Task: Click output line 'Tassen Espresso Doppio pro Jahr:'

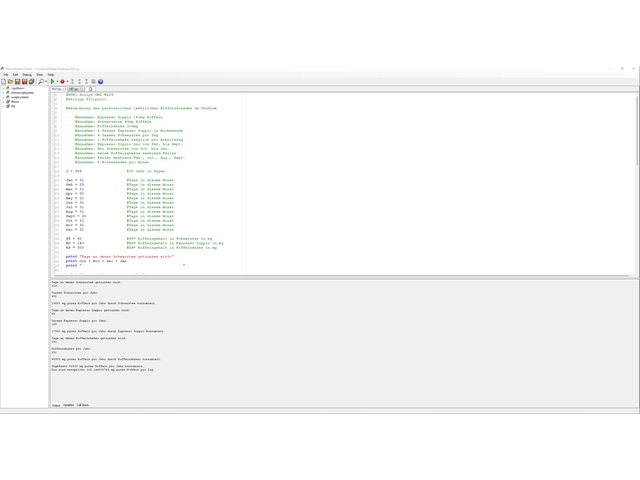Action: [79, 321]
